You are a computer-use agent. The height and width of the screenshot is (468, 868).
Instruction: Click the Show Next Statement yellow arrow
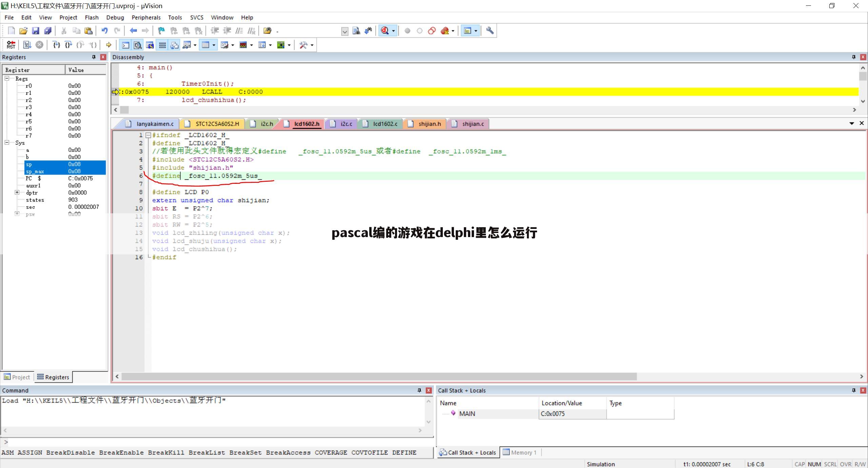tap(108, 45)
